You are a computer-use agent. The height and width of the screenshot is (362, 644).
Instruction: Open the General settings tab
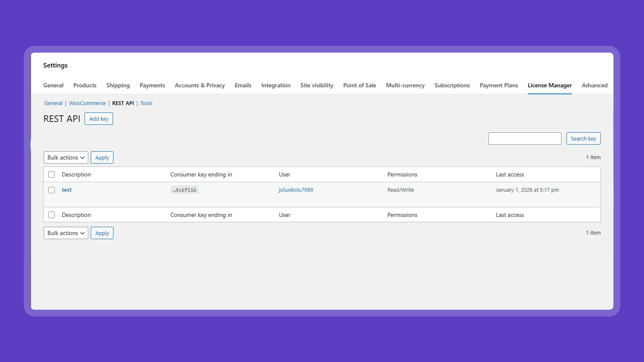pos(53,85)
